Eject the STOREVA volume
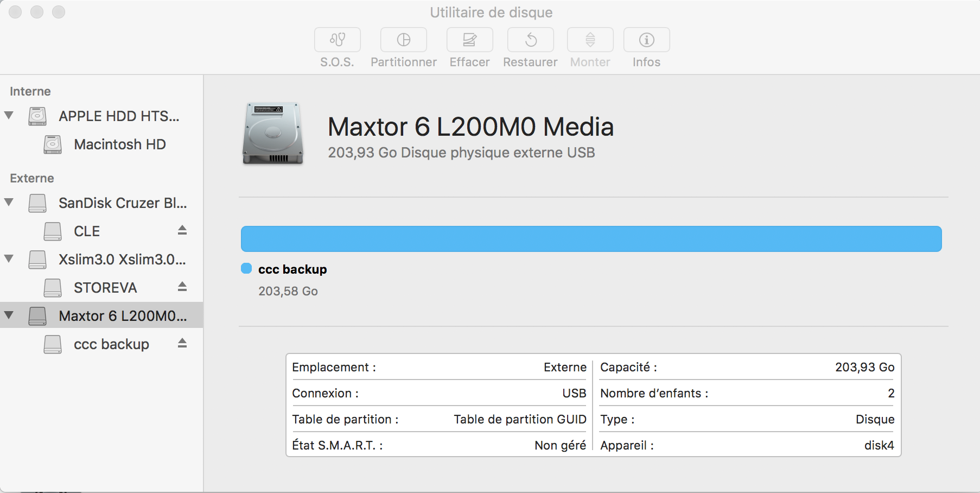Viewport: 980px width, 493px height. (182, 287)
